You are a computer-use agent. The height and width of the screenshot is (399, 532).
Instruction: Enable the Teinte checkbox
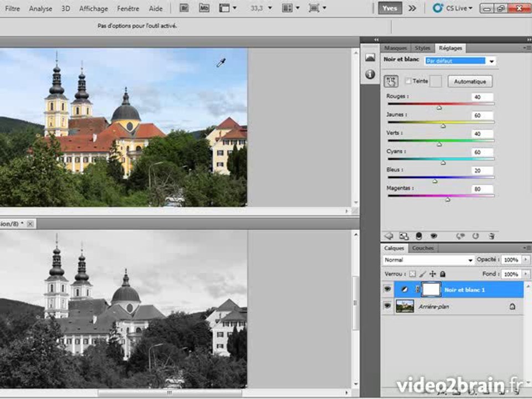[x=408, y=81]
